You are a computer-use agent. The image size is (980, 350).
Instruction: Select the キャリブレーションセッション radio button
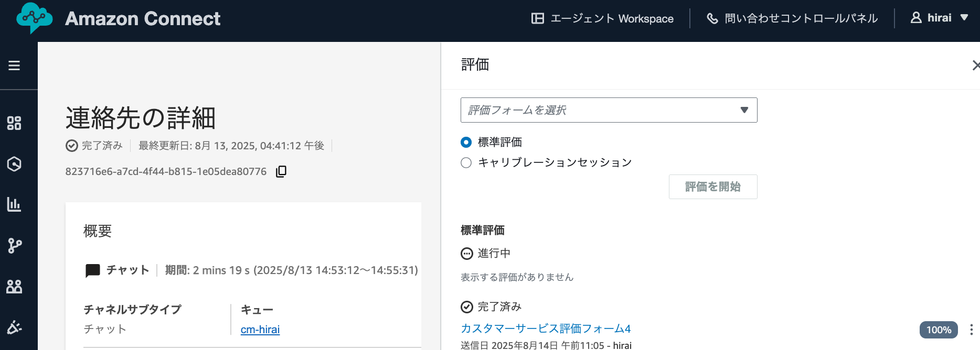[466, 162]
